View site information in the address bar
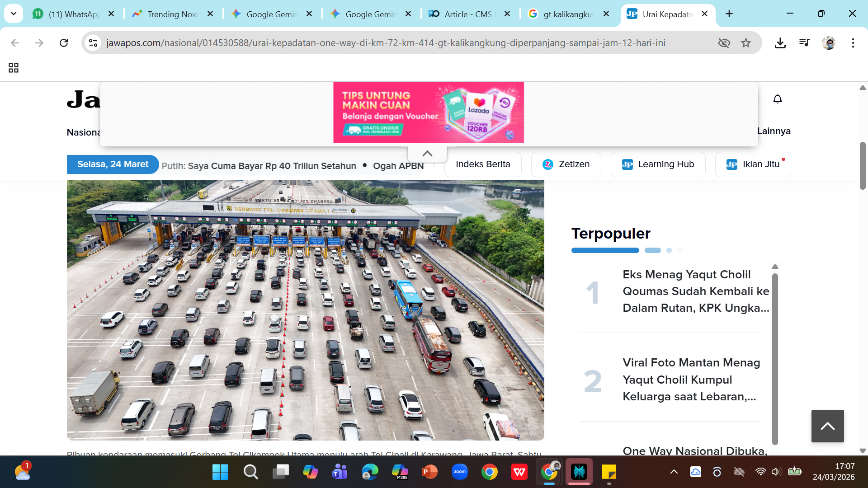The image size is (868, 488). point(93,43)
